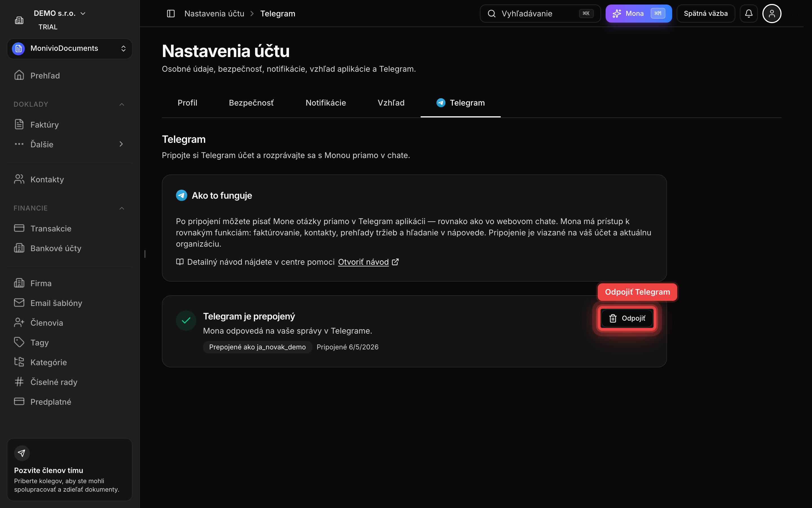This screenshot has width=812, height=508.
Task: Click the Členovia add-user icon
Action: point(19,323)
